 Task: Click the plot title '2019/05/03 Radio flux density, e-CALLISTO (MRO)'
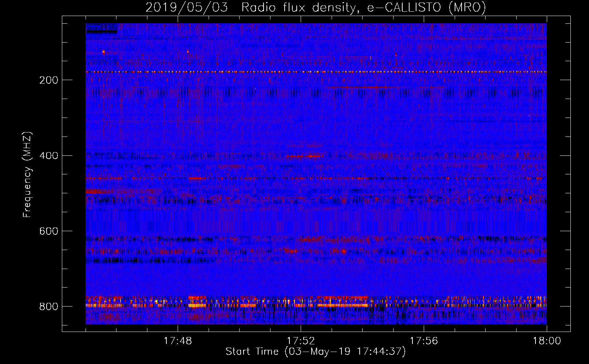coord(316,8)
